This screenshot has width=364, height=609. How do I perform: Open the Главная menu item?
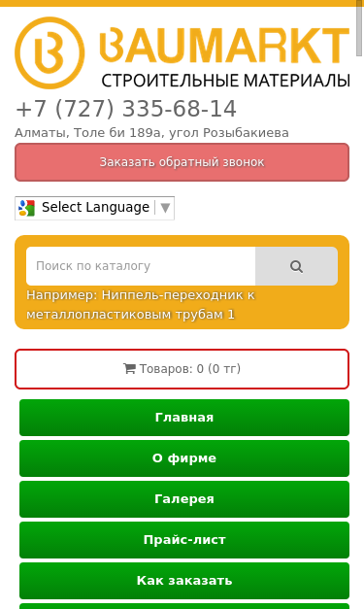184,418
